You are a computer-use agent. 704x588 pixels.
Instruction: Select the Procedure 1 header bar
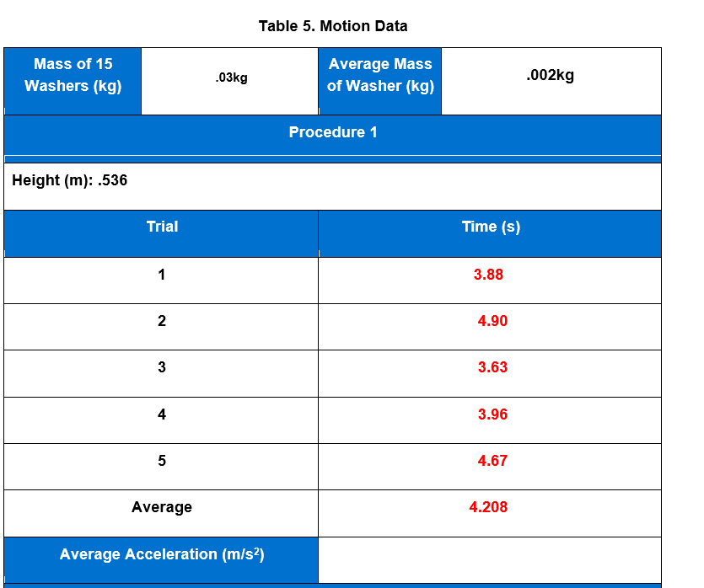pos(332,132)
